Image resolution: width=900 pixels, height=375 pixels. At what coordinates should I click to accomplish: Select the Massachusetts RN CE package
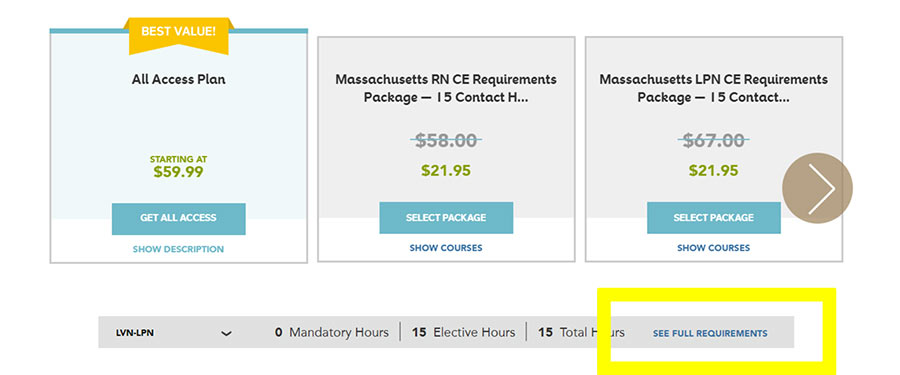click(446, 218)
